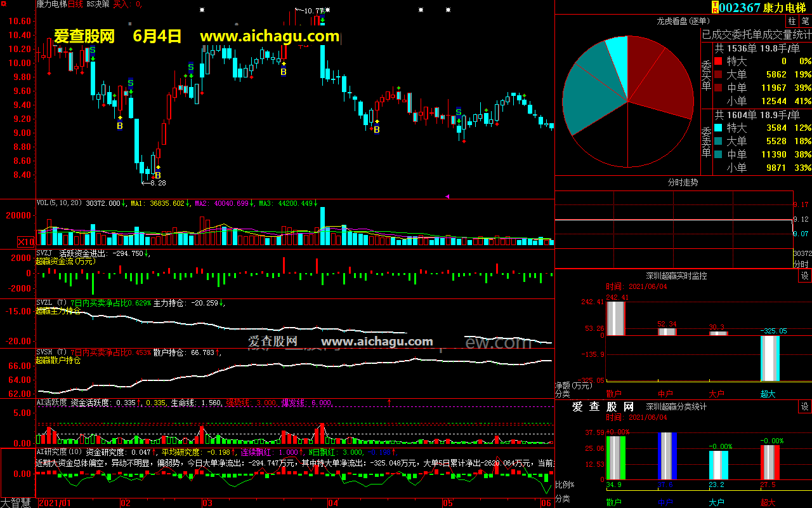Click the 04 month marker on the timeline
The width and height of the screenshot is (812, 508).
point(332,503)
